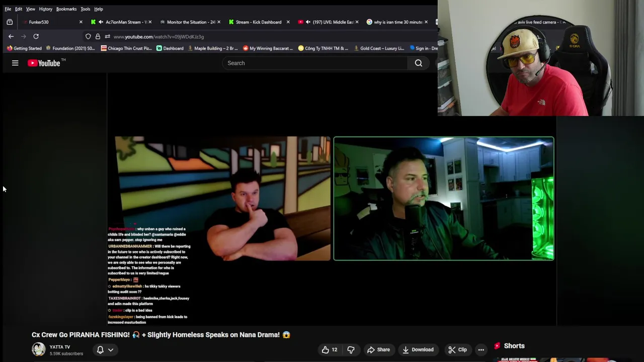Close the Stream - Kick Dashboard tab
This screenshot has height=362, width=644.
click(x=288, y=22)
